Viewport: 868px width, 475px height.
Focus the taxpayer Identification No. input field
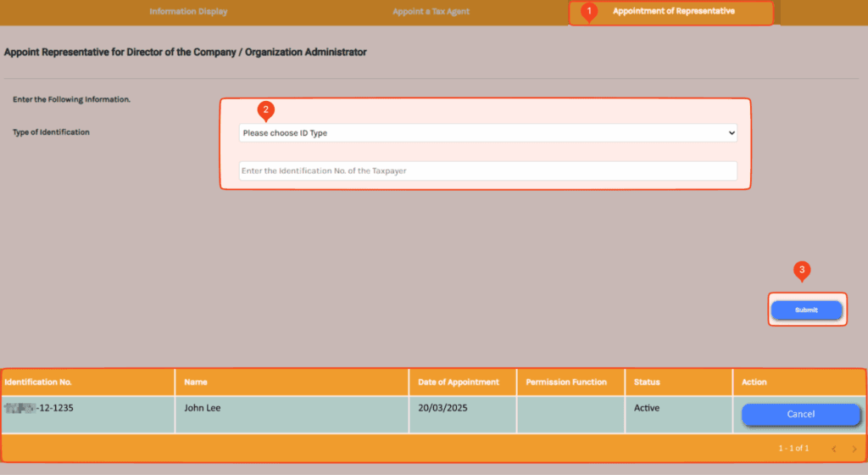487,171
